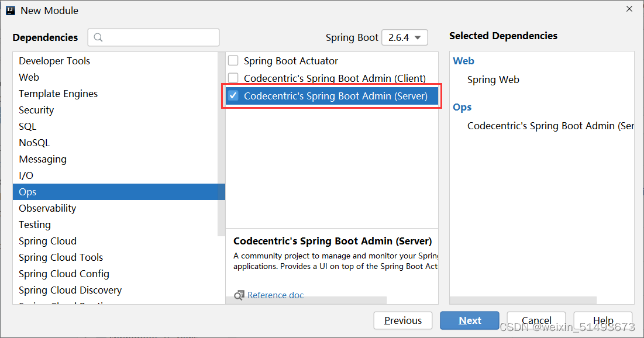Click the Help button
Image resolution: width=644 pixels, height=338 pixels.
602,320
